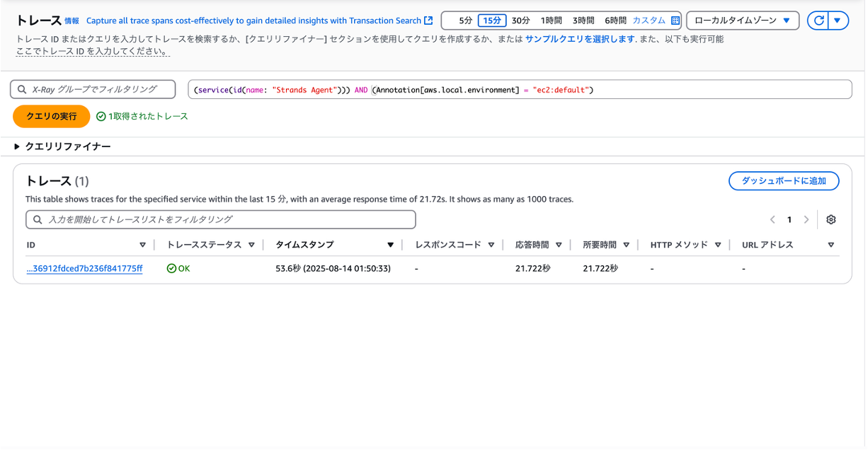Open trace ID ...36912fdced7b236f841775ff link

pos(84,269)
